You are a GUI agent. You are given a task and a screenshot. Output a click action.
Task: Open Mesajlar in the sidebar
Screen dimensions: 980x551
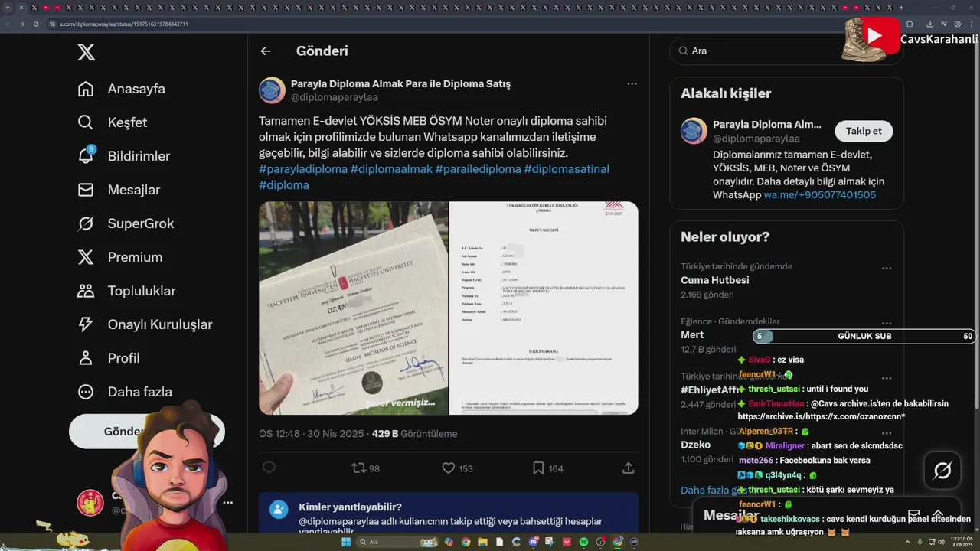[x=119, y=190]
